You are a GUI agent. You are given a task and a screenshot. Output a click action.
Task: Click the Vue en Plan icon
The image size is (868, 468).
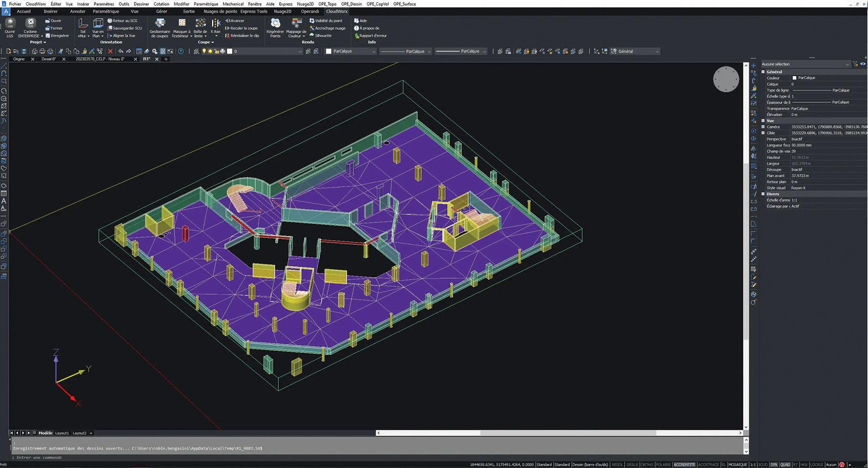98,28
